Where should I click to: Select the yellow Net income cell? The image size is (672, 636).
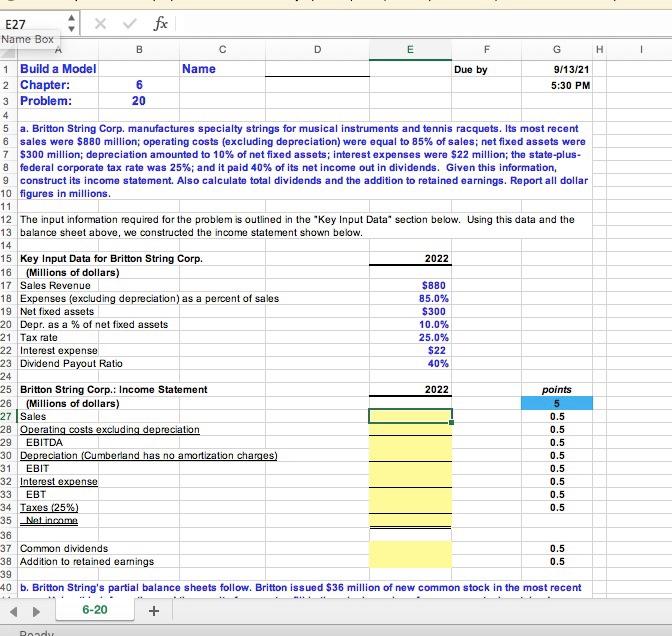pos(410,520)
